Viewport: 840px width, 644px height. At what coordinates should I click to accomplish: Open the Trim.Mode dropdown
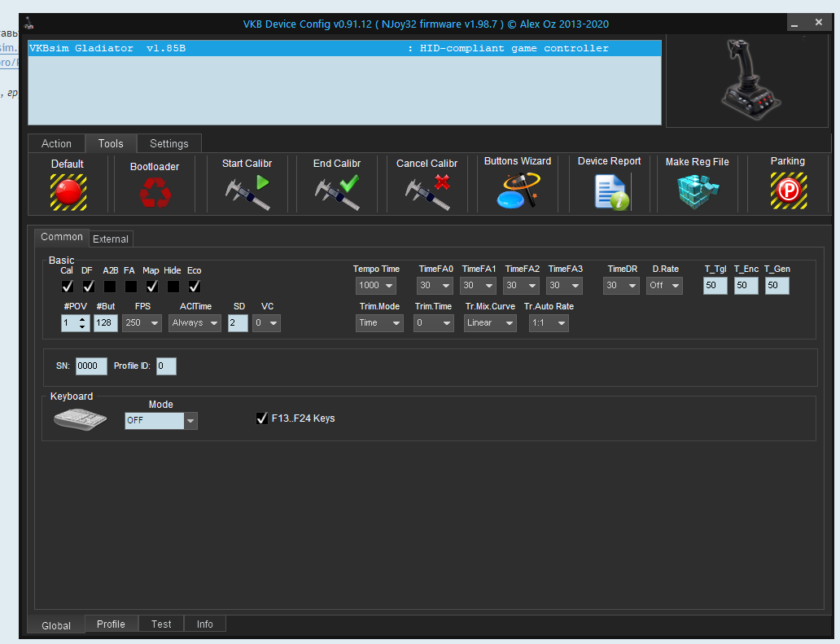[x=379, y=323]
